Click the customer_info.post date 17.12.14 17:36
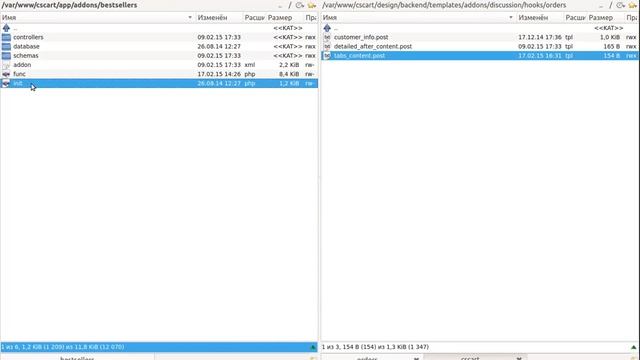This screenshot has height=360, width=640. (540, 37)
